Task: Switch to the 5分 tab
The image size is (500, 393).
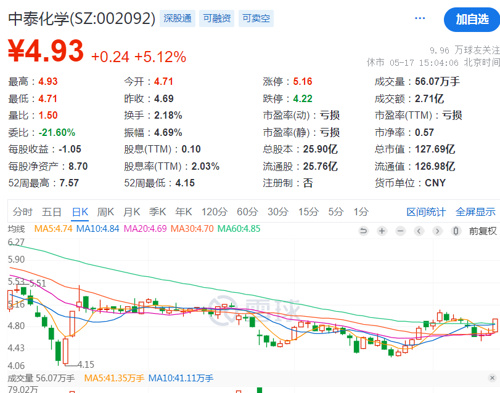Action: click(336, 212)
